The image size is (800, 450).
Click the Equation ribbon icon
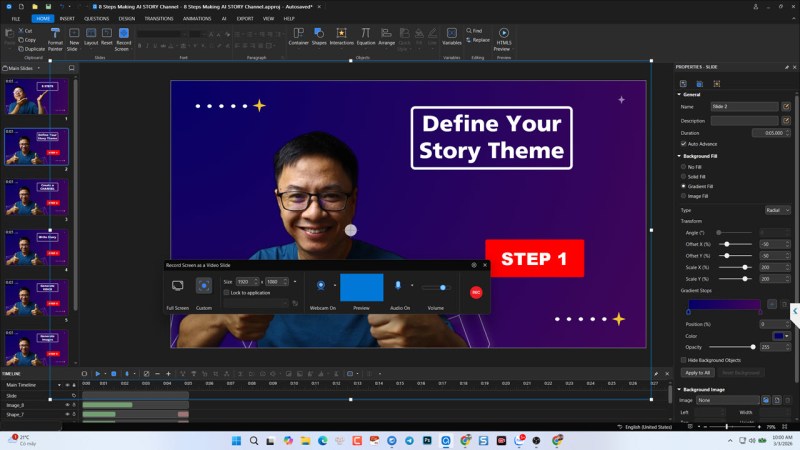[x=366, y=35]
